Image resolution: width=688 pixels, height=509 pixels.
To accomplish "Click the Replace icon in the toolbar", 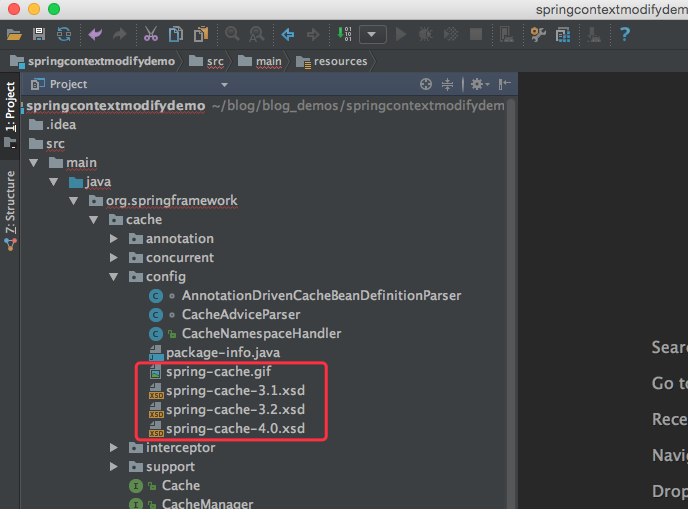I will (x=257, y=34).
